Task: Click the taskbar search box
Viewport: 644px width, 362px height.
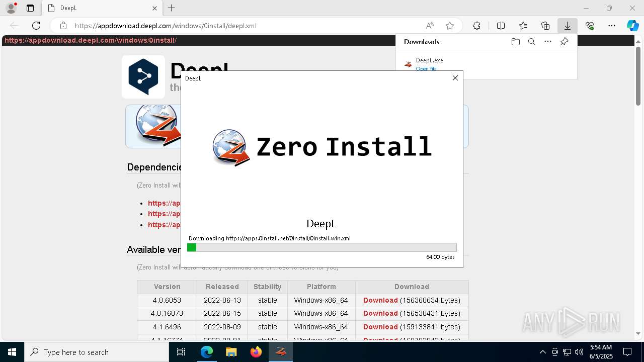Action: click(97, 352)
